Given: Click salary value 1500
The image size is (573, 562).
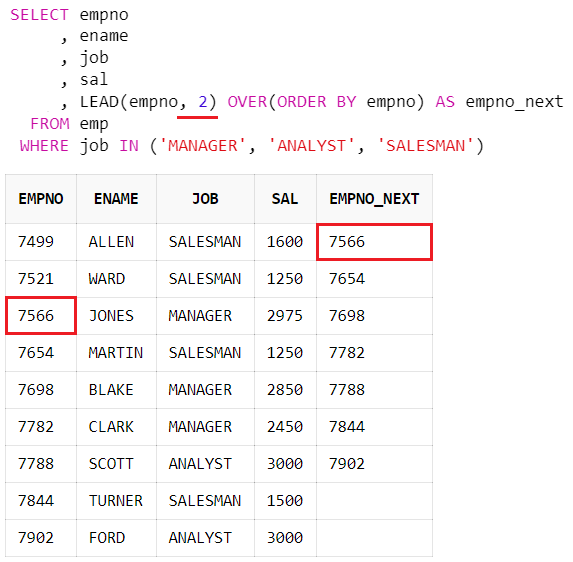Looking at the screenshot, I should (285, 501).
